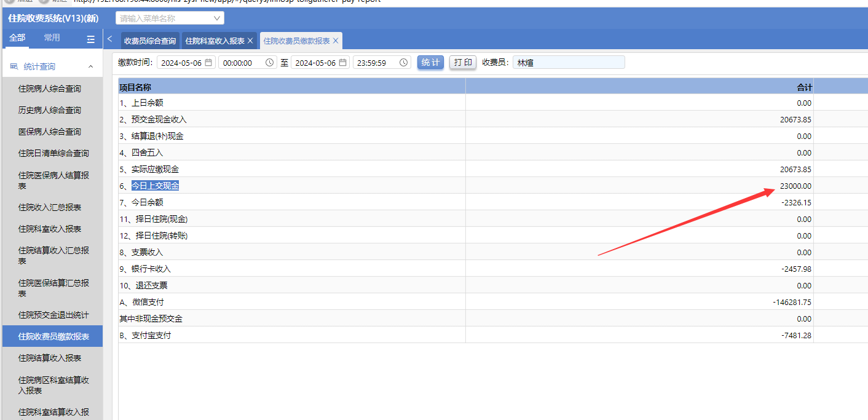Open the 收费员综合查询 tab
This screenshot has height=420, width=868.
150,41
